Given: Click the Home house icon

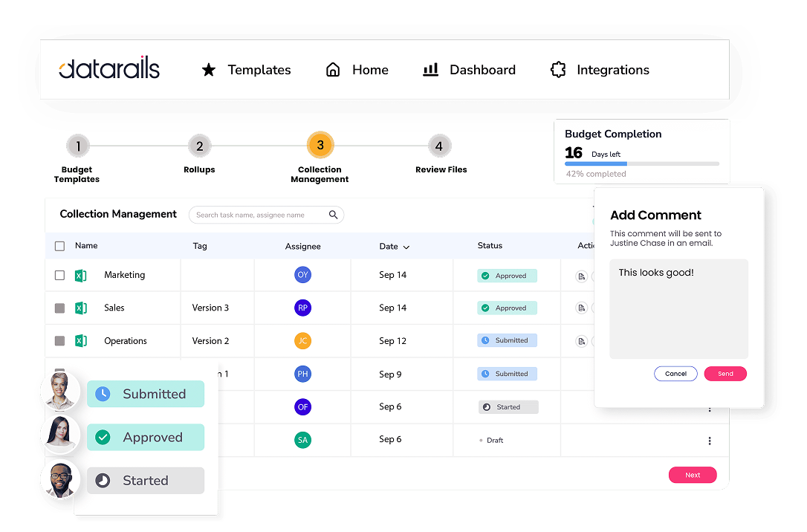Looking at the screenshot, I should [x=333, y=70].
